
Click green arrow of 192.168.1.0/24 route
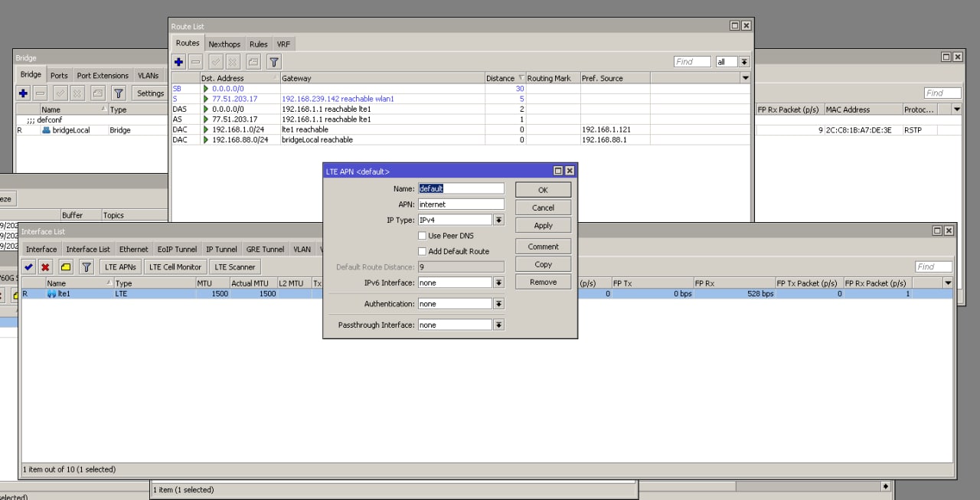(x=205, y=129)
